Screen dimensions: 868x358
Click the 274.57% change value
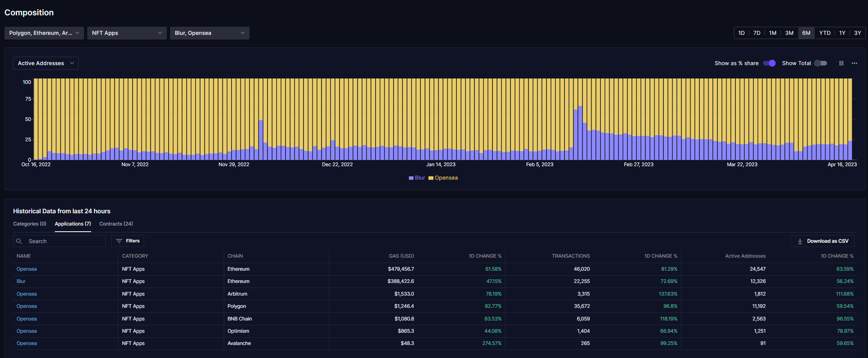492,343
